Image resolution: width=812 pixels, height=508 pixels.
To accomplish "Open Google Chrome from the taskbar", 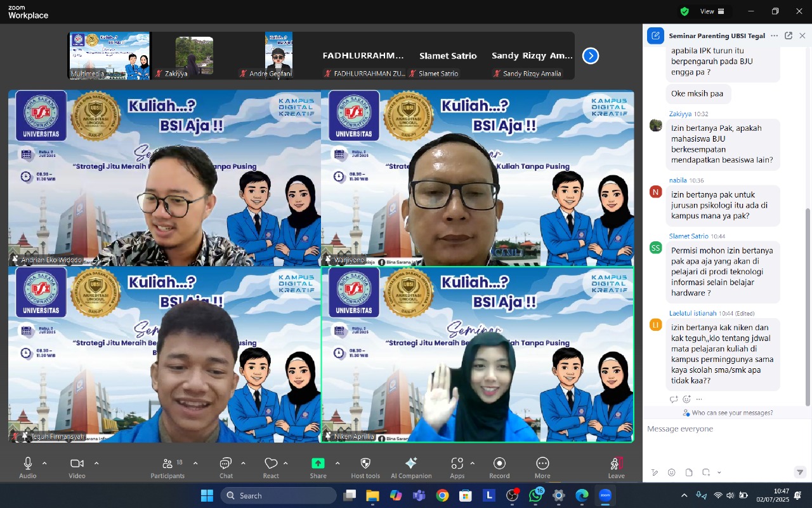I will tap(442, 495).
